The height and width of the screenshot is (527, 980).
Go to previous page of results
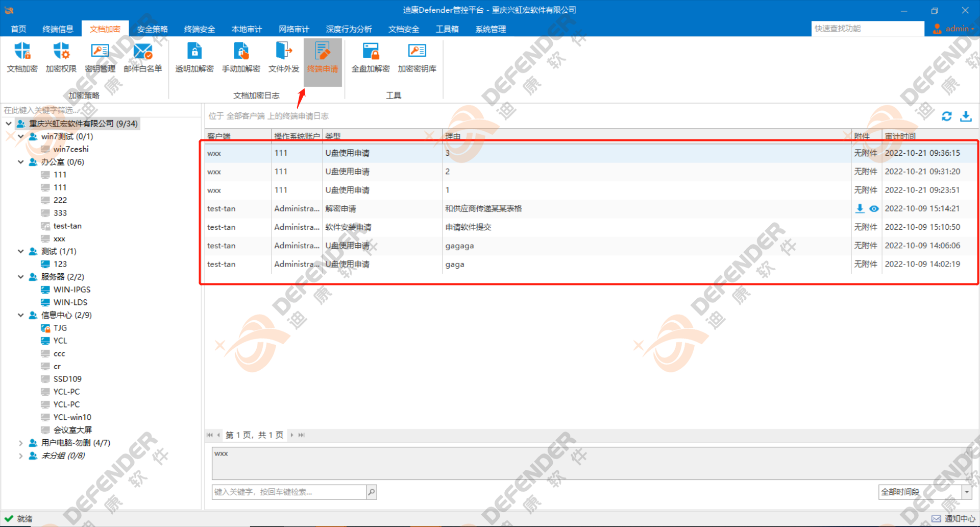[218, 435]
